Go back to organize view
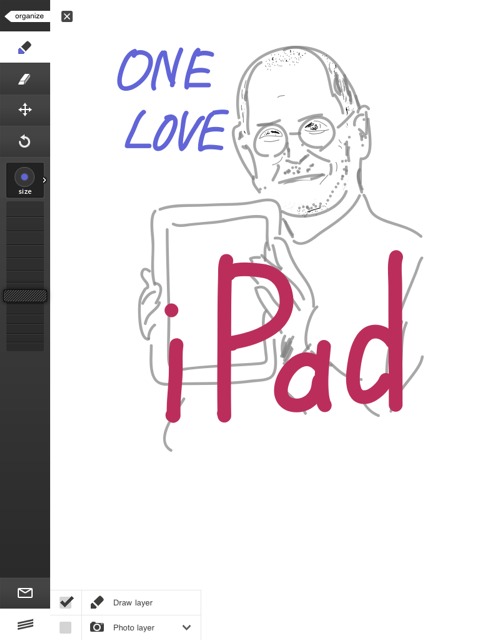 pyautogui.click(x=27, y=16)
